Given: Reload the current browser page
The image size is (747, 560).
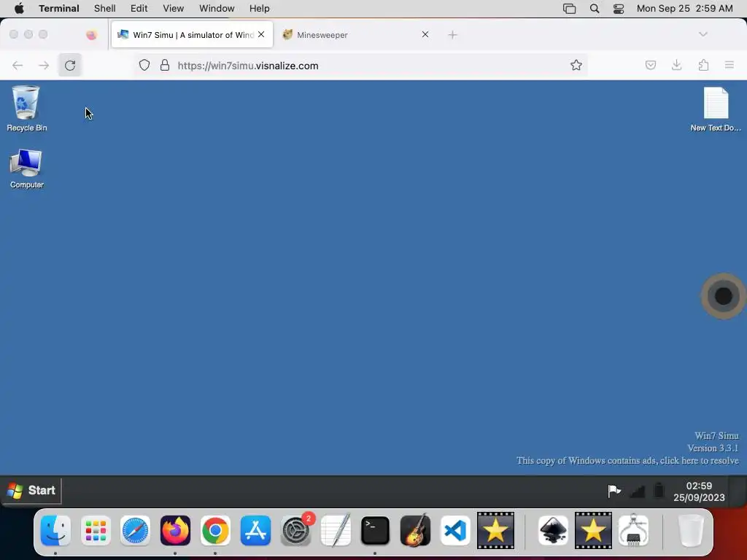Looking at the screenshot, I should point(70,65).
